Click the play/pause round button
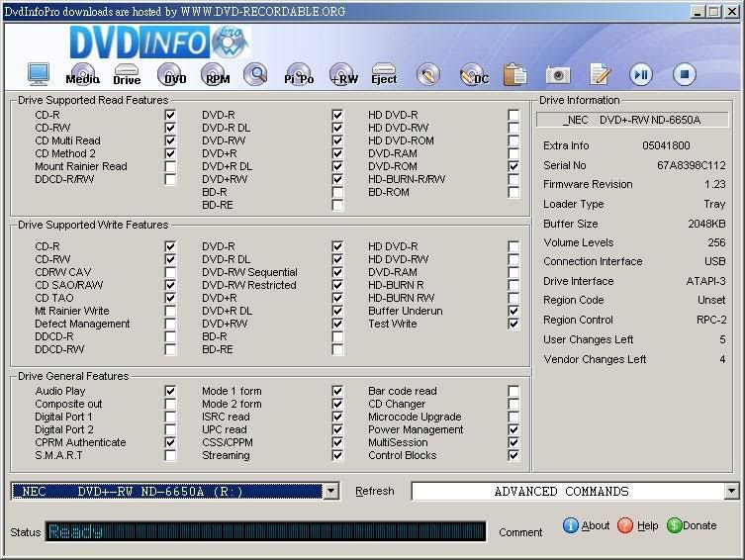The width and height of the screenshot is (745, 560). coord(641,74)
